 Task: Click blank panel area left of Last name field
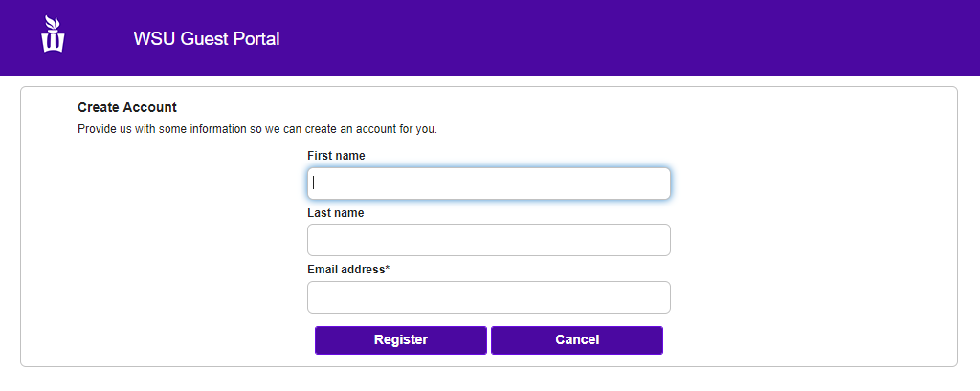coord(172,240)
